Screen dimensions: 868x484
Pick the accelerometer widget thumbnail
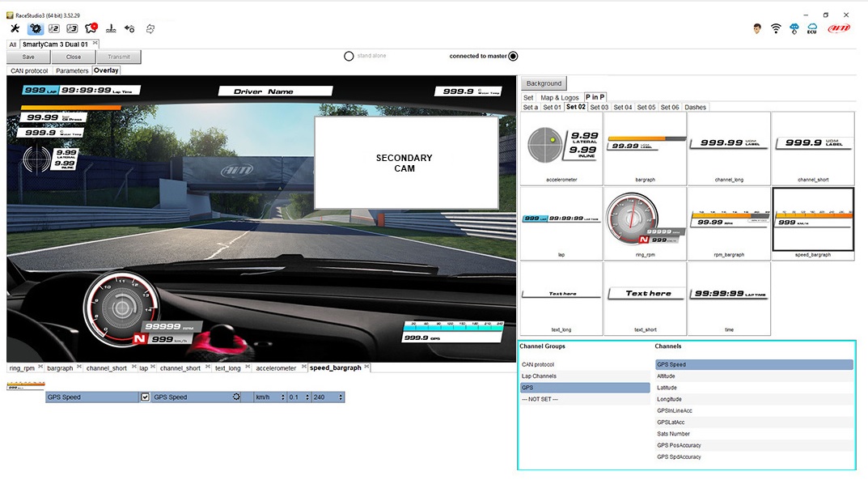click(561, 148)
